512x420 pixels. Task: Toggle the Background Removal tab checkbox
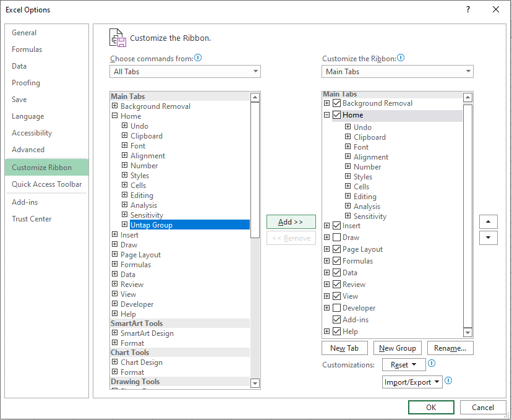coord(336,103)
